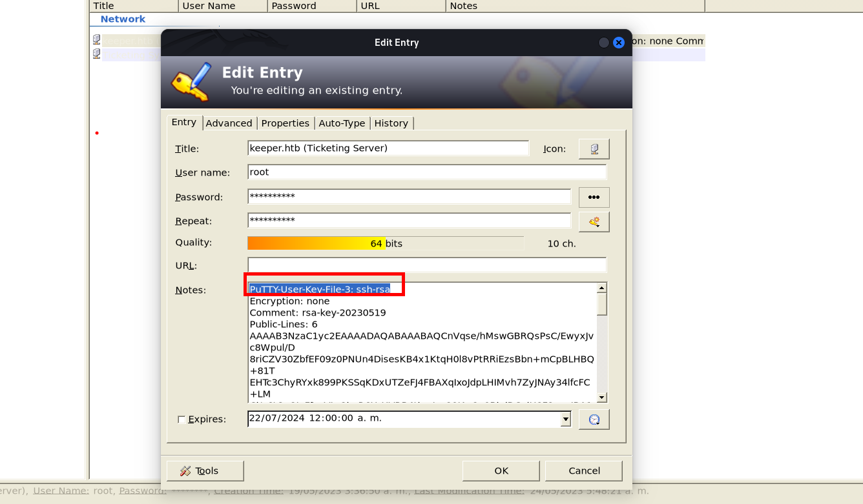Click the entry Icon picker button
The height and width of the screenshot is (504, 863).
(x=594, y=149)
